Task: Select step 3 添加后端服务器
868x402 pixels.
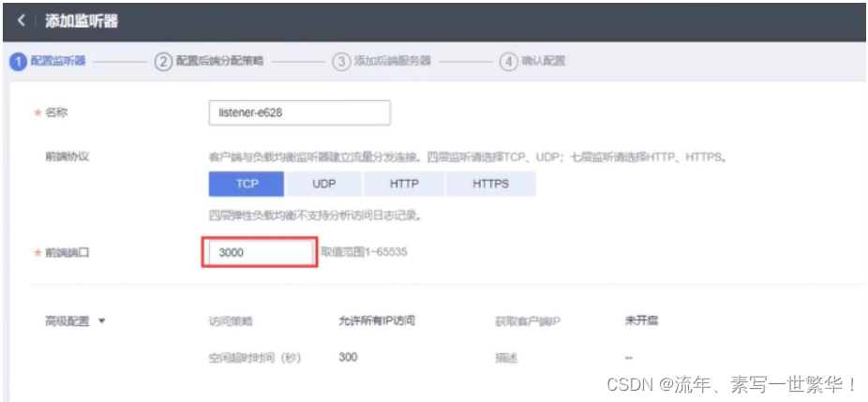Action: click(382, 62)
